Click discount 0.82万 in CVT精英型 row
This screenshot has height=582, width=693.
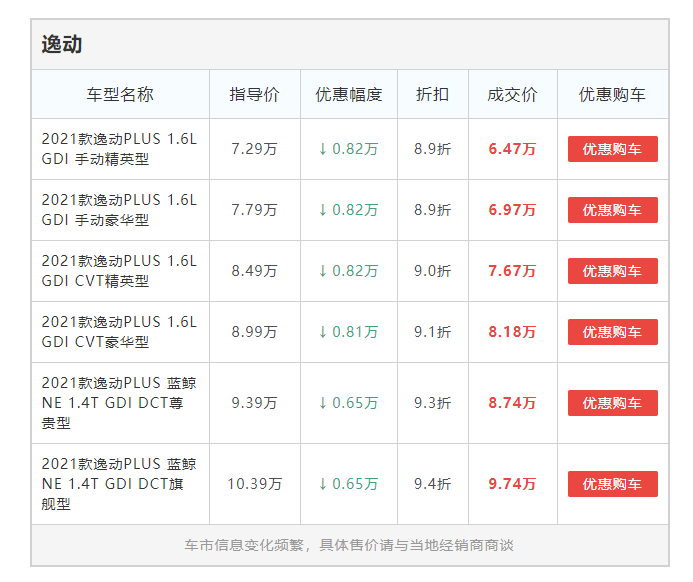[x=349, y=271]
